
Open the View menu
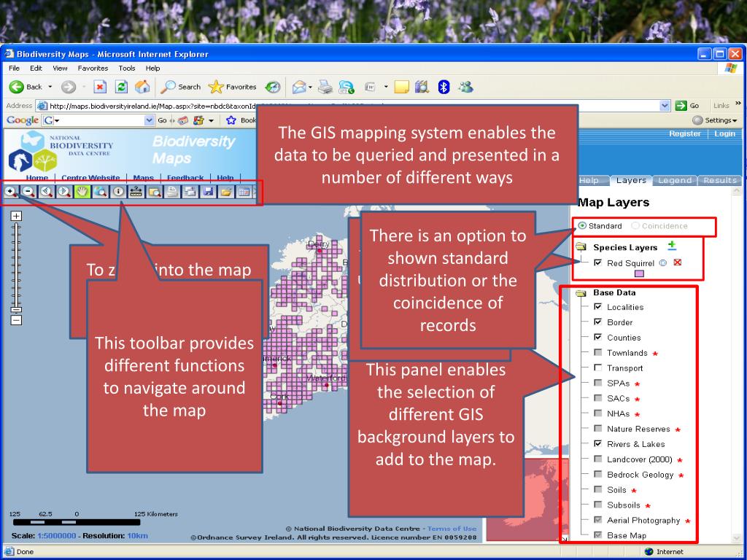click(x=60, y=68)
